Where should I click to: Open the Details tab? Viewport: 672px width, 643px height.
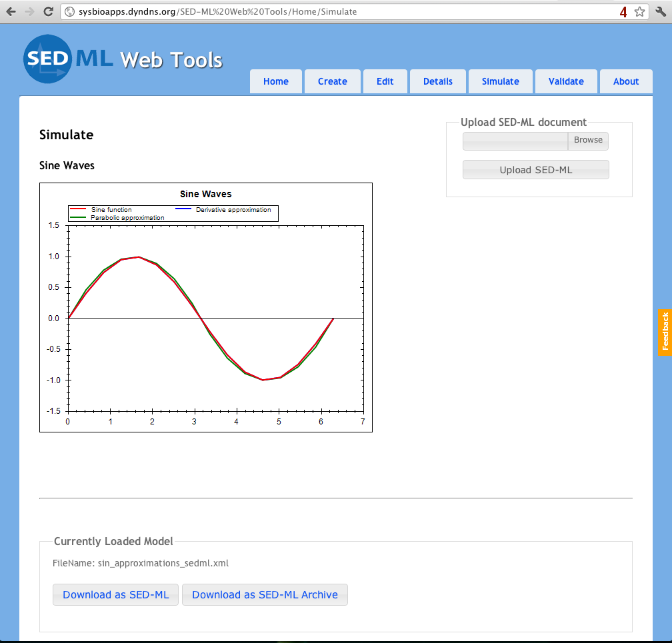click(x=437, y=81)
